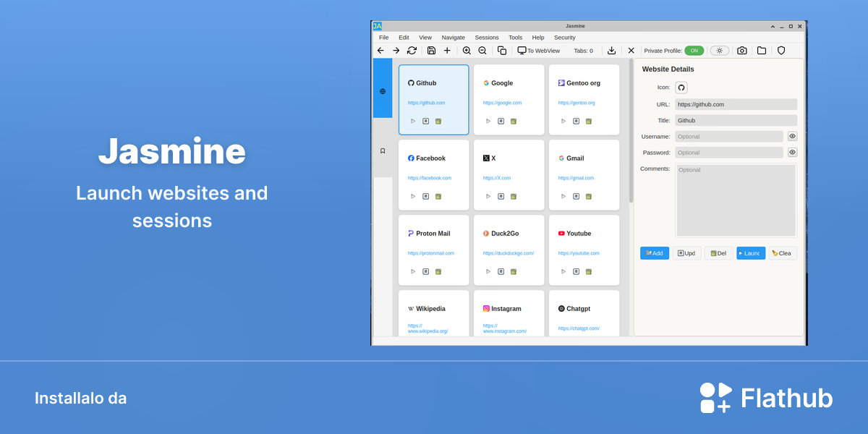
Task: Open the Tools menu
Action: pyautogui.click(x=515, y=38)
